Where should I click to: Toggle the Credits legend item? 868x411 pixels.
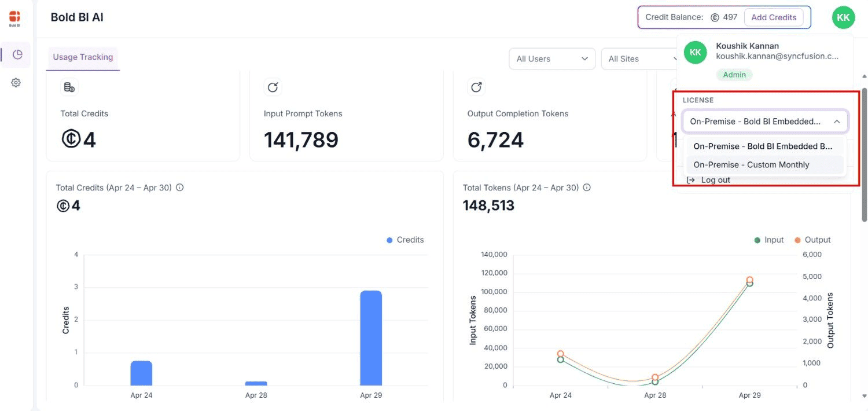(x=405, y=240)
